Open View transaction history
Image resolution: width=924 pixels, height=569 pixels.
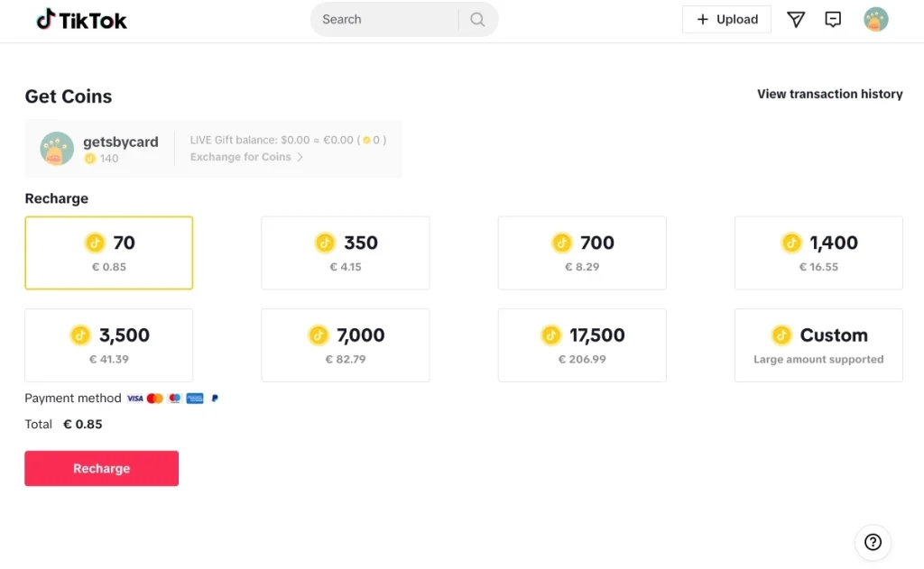coord(829,94)
